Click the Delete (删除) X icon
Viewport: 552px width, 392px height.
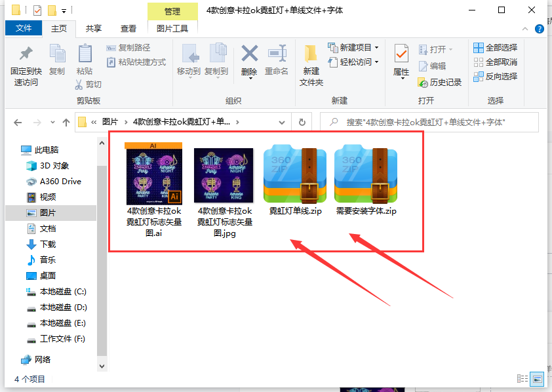click(249, 54)
